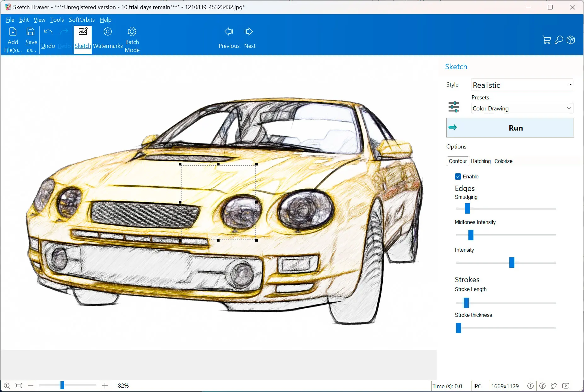Open the Watermarks tool
Viewport: 584px width, 392px height.
[x=108, y=38]
